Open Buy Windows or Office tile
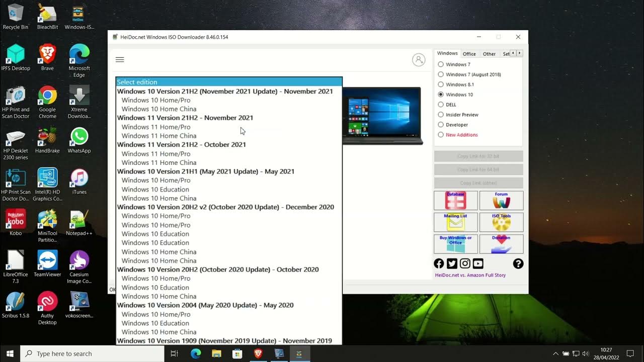 (x=456, y=244)
